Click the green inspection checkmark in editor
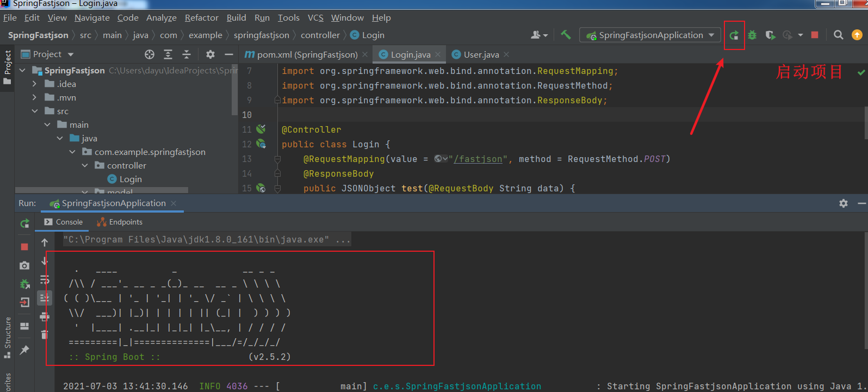 coord(861,72)
